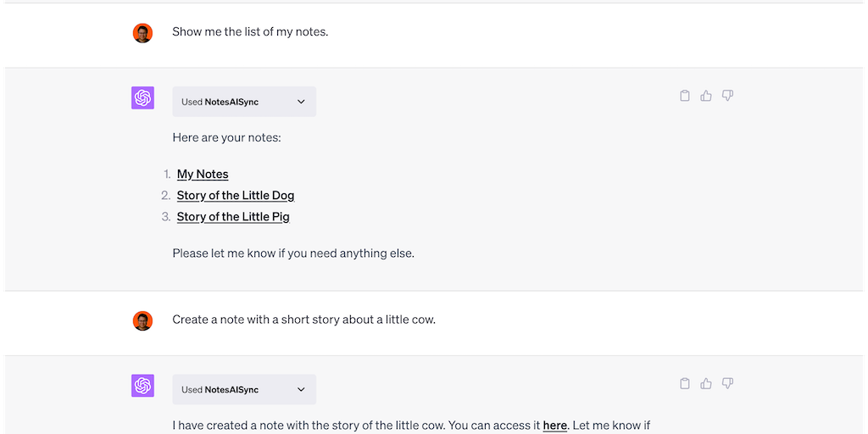
Task: Click the "Show me the list of my notes" message
Action: [x=250, y=32]
